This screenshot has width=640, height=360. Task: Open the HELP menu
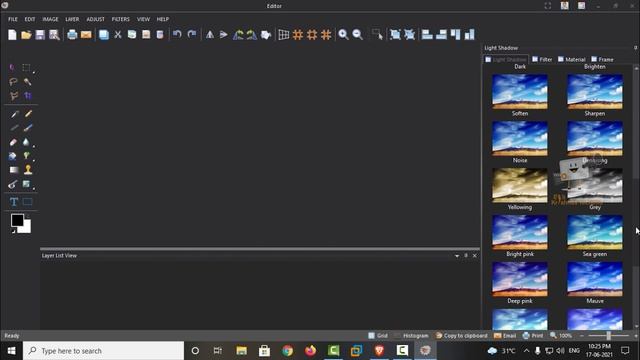(x=163, y=19)
